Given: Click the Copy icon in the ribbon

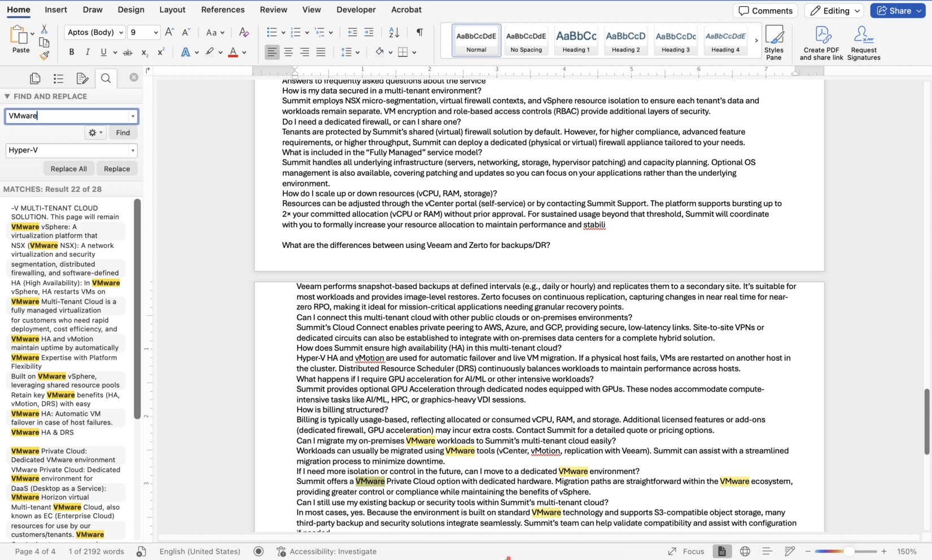Looking at the screenshot, I should (44, 42).
